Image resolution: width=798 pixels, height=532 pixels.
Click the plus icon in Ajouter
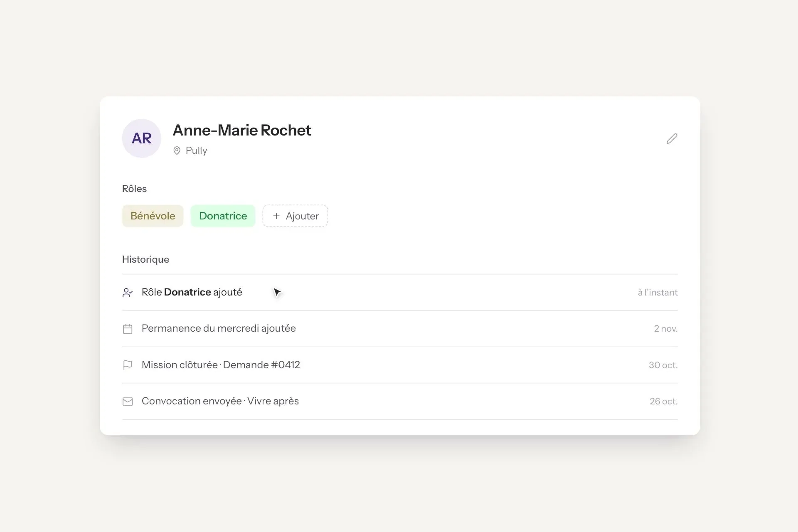tap(276, 216)
